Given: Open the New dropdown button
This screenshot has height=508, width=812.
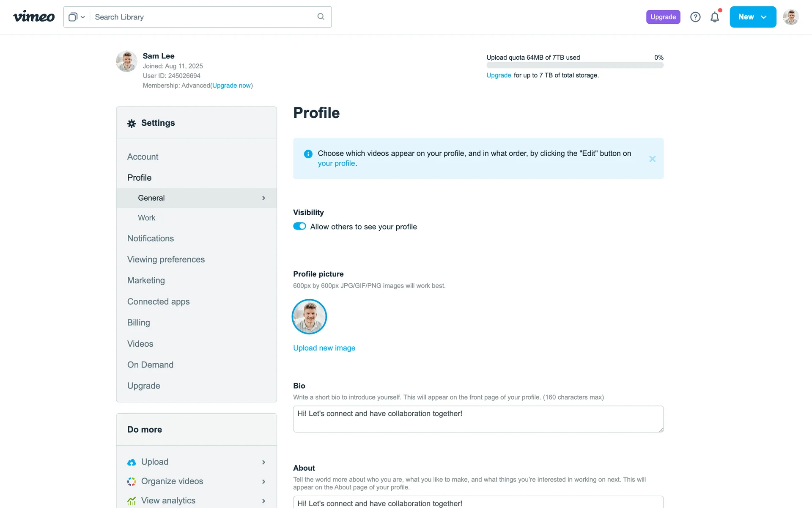Looking at the screenshot, I should [x=753, y=17].
